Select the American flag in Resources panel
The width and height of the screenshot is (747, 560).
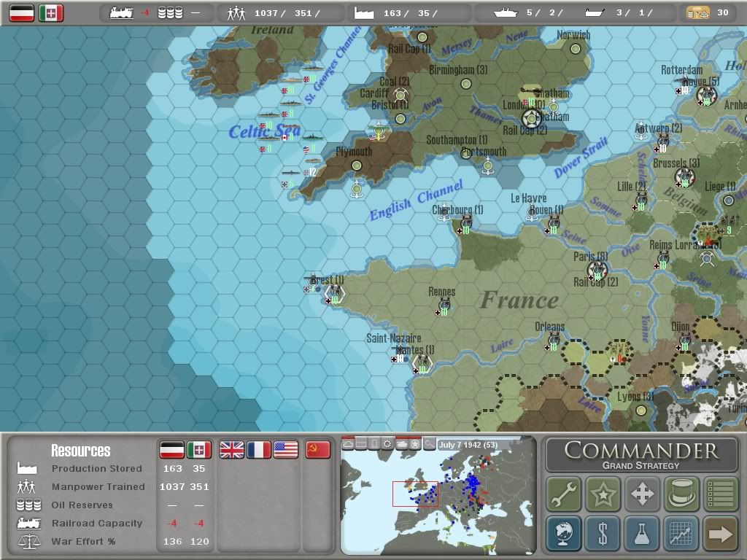(x=286, y=449)
